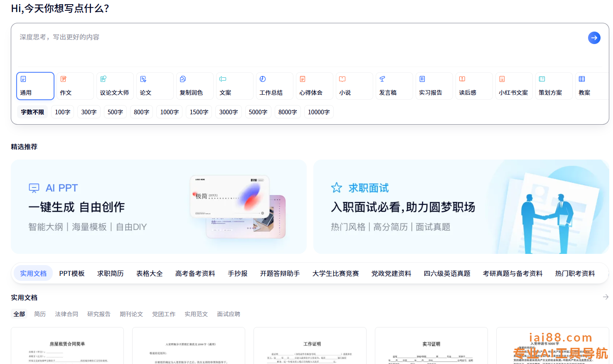Viewport: 613px width, 364px height.
Task: Open the 复制润色 tool
Action: (195, 86)
